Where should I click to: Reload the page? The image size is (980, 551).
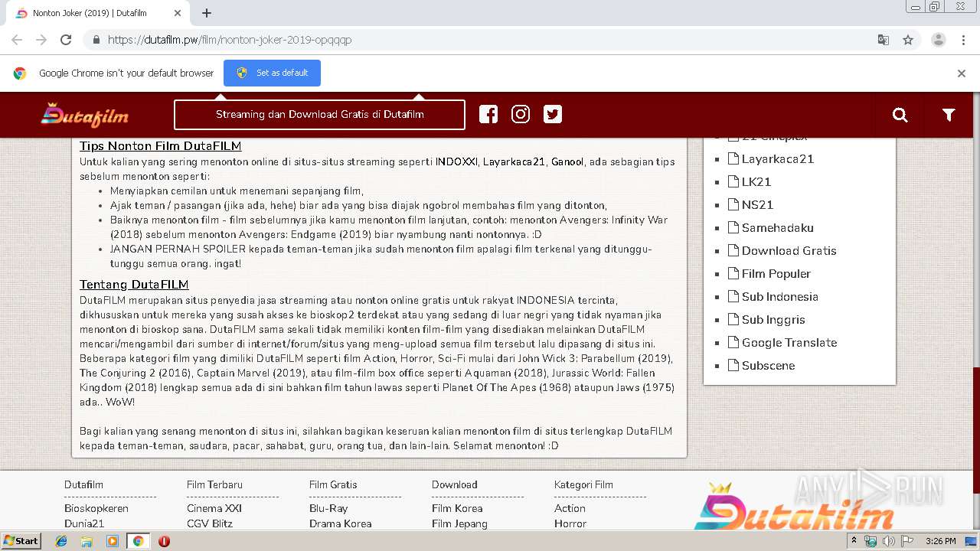(x=66, y=40)
